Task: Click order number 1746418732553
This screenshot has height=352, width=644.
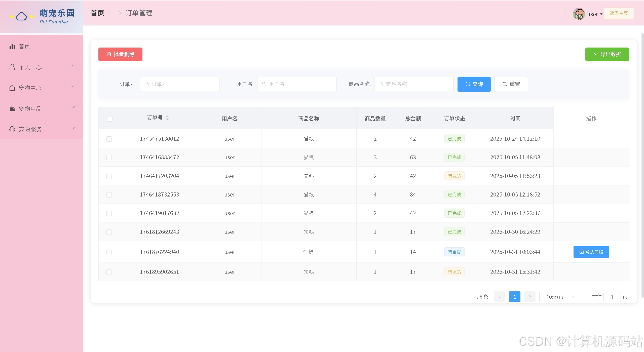Action: click(x=160, y=194)
